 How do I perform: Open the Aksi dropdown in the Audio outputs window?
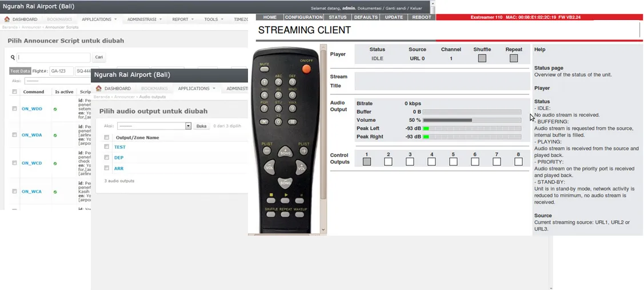coord(154,126)
